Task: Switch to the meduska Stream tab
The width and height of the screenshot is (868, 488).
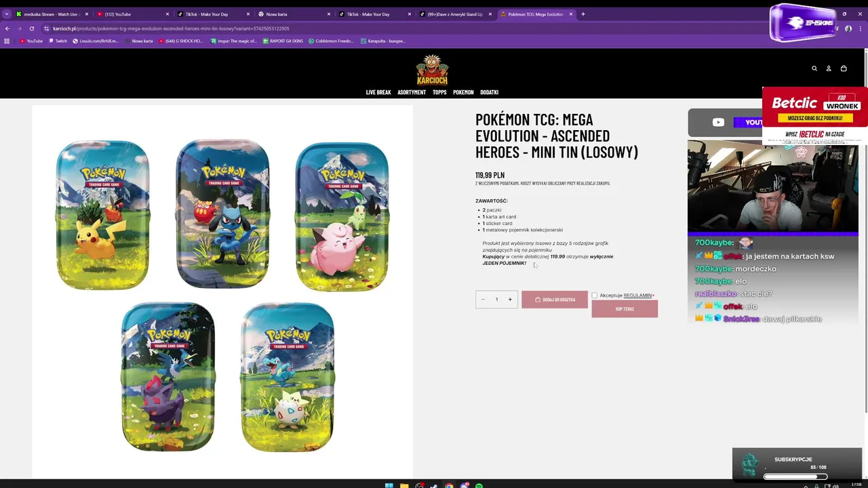Action: (52, 14)
